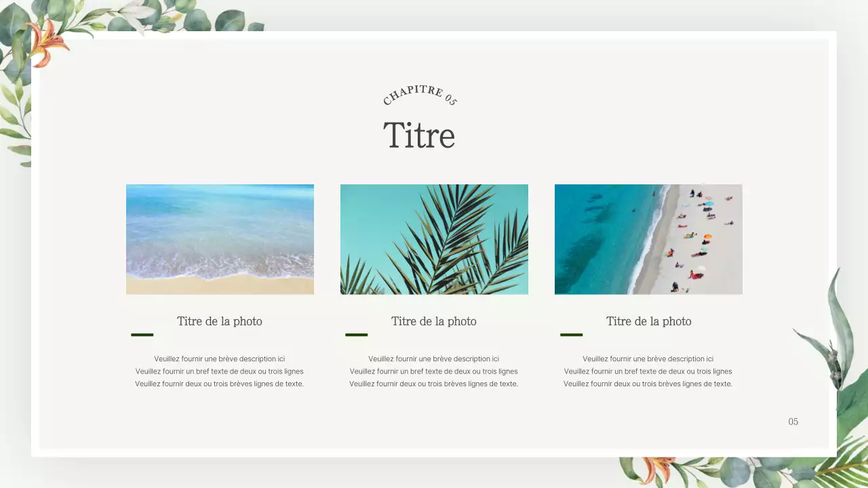Select the palm leaves photo
Image resolution: width=868 pixels, height=488 pixels.
(x=434, y=239)
